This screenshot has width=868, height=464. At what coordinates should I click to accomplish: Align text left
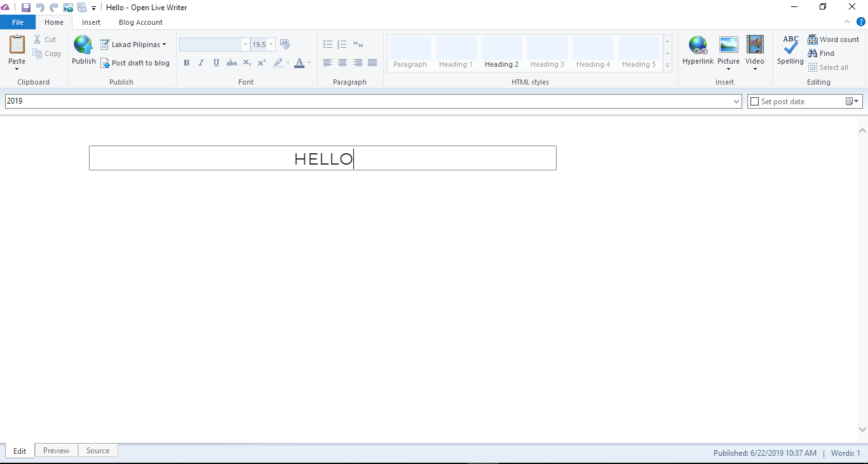point(328,63)
